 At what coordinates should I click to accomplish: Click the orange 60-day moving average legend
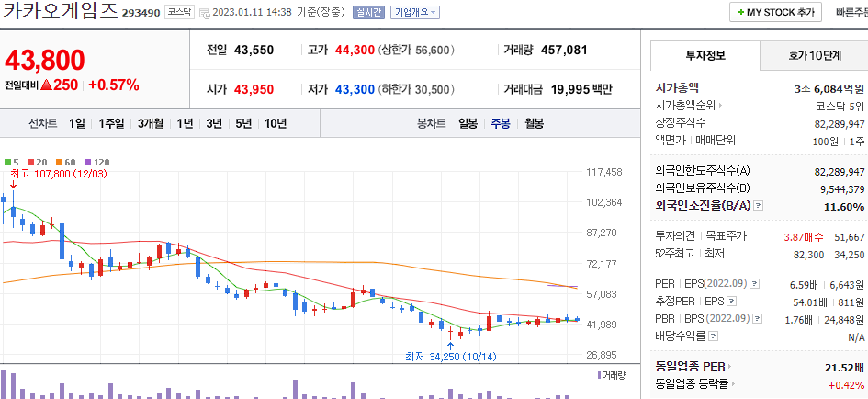click(65, 163)
